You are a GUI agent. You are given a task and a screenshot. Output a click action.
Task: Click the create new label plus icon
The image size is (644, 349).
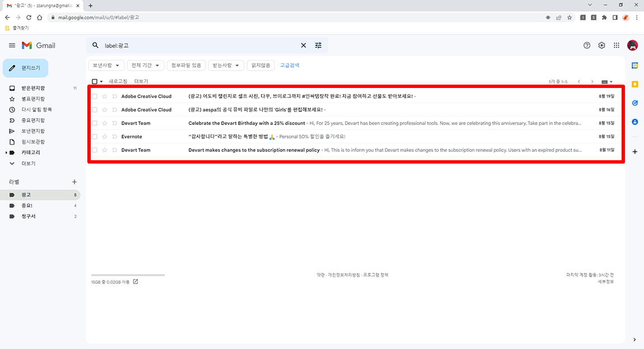click(x=74, y=182)
